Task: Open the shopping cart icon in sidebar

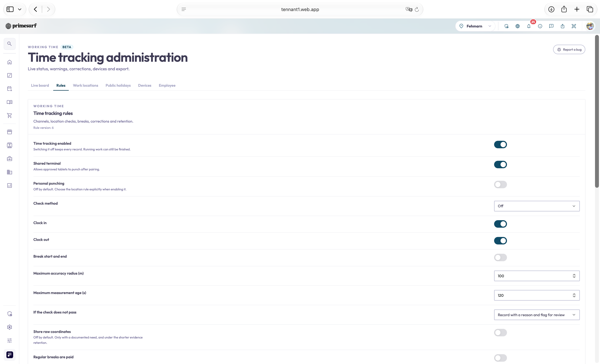Action: point(9,116)
